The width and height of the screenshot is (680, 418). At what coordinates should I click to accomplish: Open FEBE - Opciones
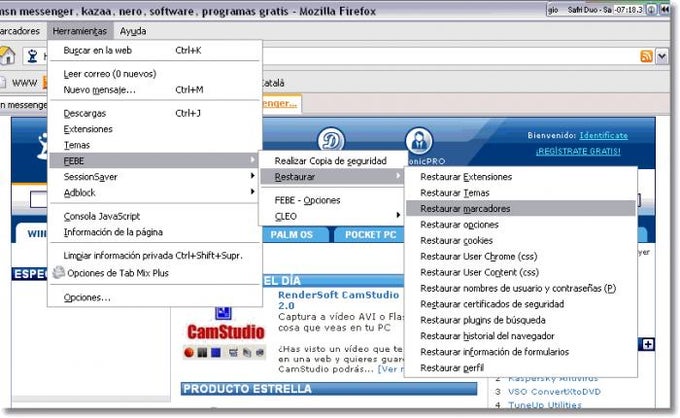(x=332, y=200)
